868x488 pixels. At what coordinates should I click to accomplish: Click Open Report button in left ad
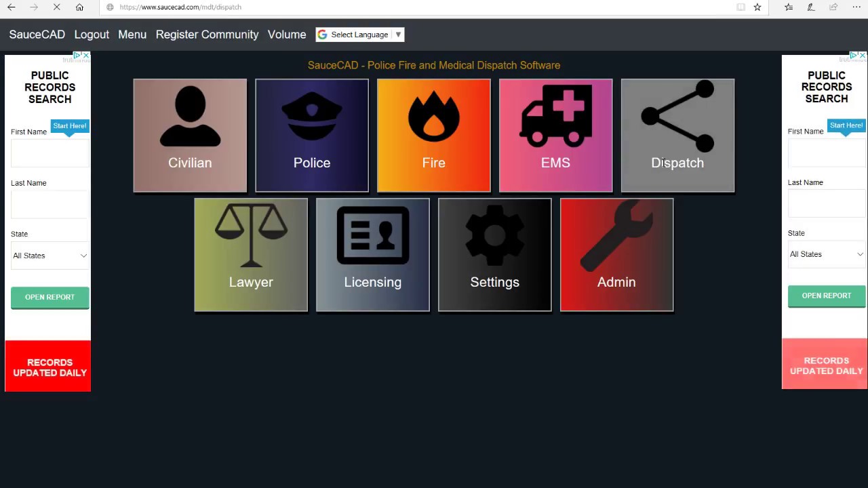click(50, 298)
